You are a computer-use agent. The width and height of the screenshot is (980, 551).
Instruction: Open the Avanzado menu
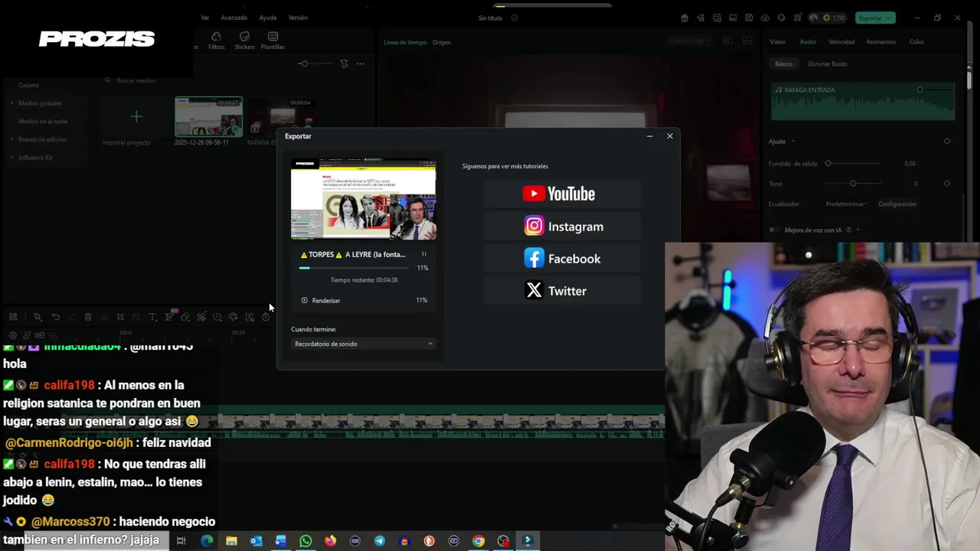click(x=234, y=18)
